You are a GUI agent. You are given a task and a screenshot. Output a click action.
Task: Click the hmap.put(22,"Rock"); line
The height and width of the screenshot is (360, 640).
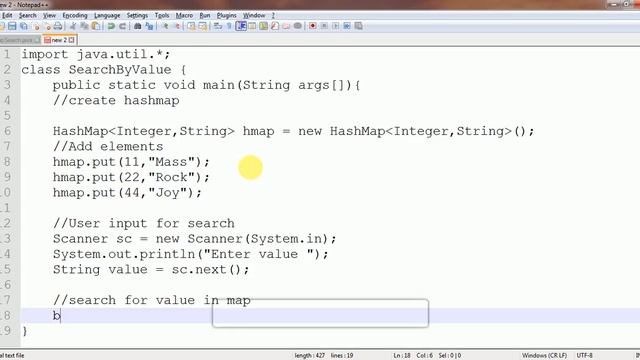tap(131, 177)
